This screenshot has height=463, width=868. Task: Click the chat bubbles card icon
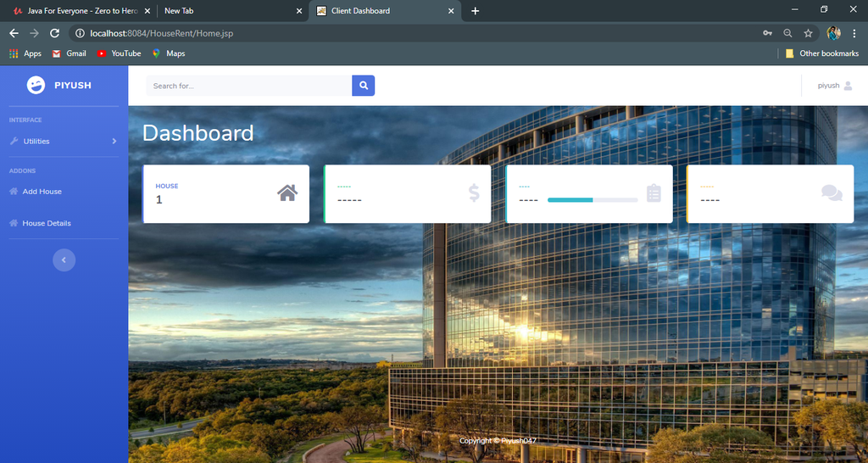(x=832, y=192)
